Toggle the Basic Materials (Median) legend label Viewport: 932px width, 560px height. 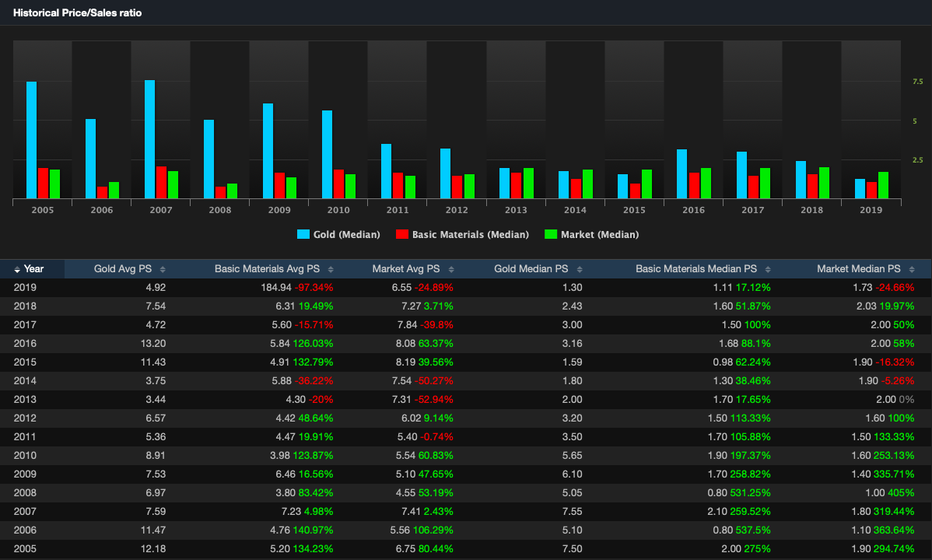click(x=470, y=234)
